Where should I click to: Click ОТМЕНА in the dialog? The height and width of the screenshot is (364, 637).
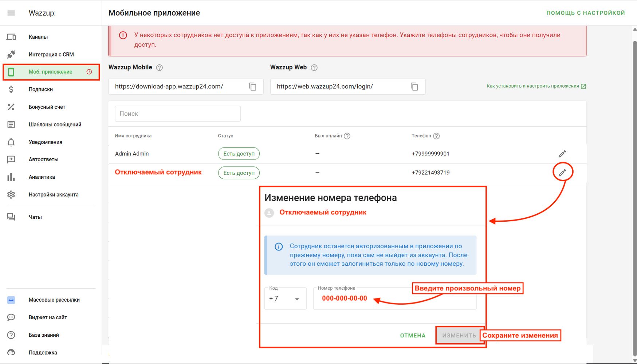pos(413,336)
